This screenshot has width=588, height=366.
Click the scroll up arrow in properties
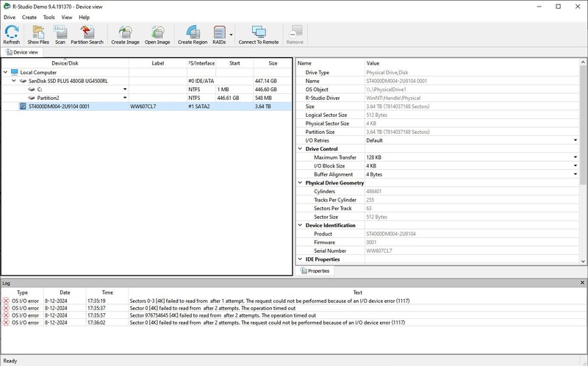click(x=583, y=62)
